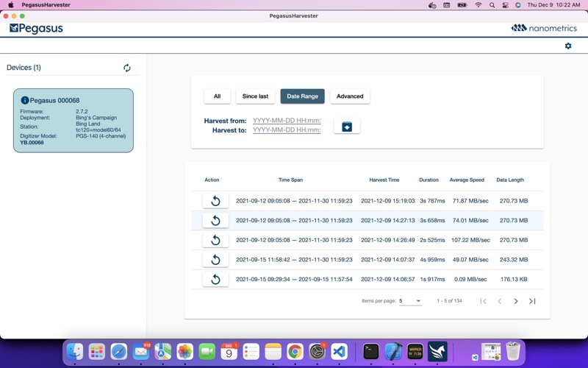
Task: Refresh the Devices list
Action: [127, 68]
